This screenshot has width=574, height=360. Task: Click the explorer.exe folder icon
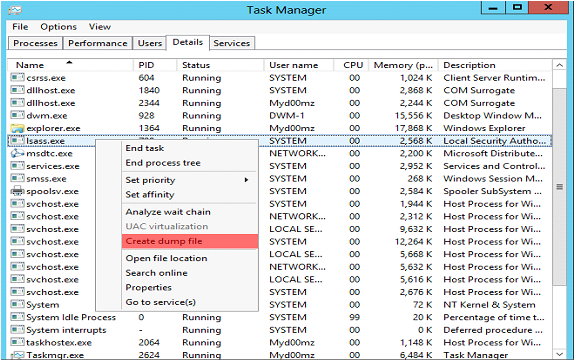(17, 128)
